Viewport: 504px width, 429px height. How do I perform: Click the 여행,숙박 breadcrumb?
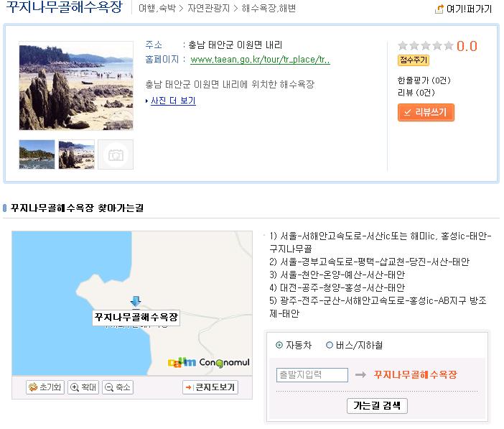tap(157, 9)
